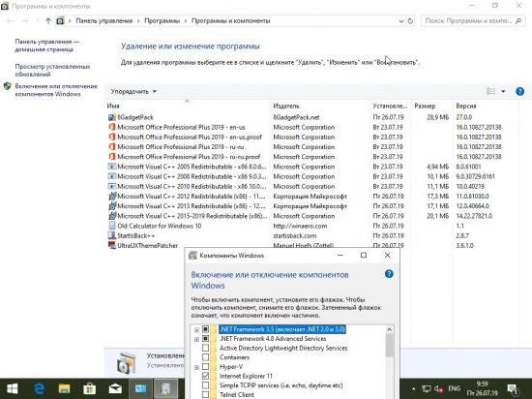Toggle .NET Framework 4.8 Advanced Services checkbox
This screenshot has height=399, width=532.
[205, 339]
